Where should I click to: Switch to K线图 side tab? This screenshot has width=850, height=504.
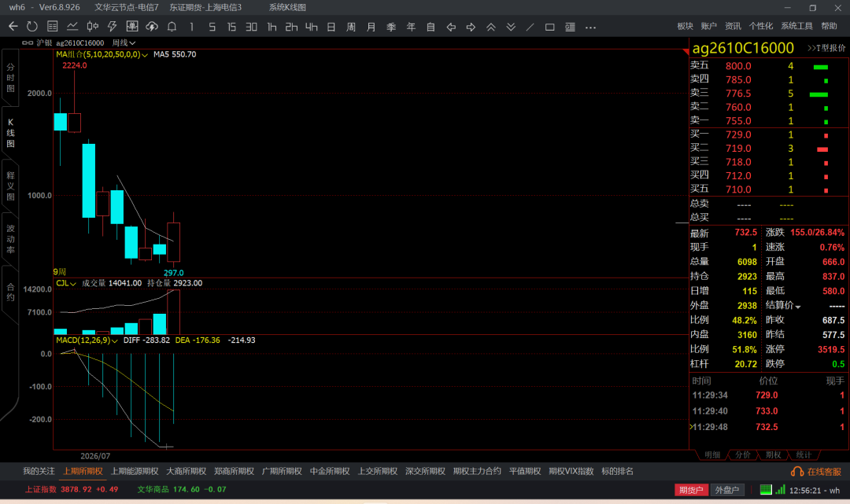(10, 133)
